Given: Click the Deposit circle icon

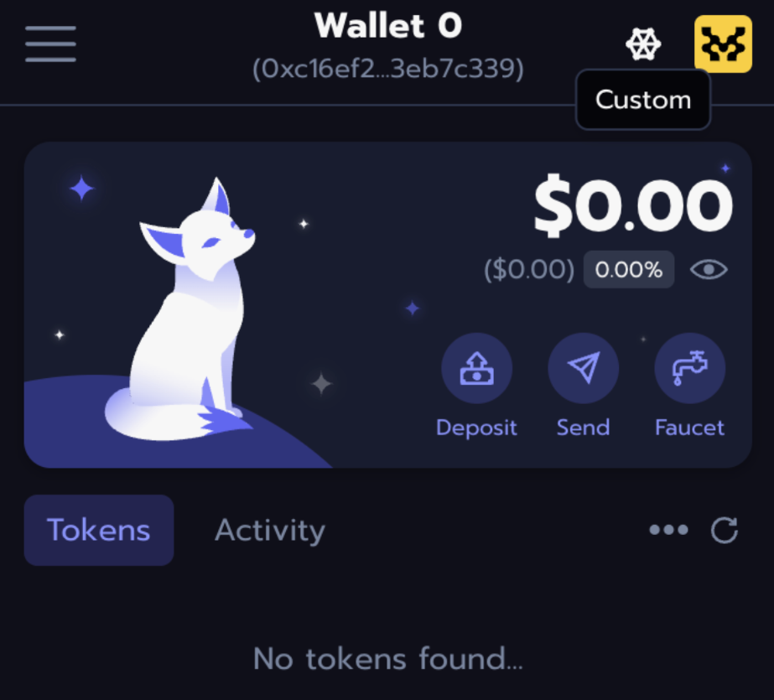Looking at the screenshot, I should click(476, 368).
